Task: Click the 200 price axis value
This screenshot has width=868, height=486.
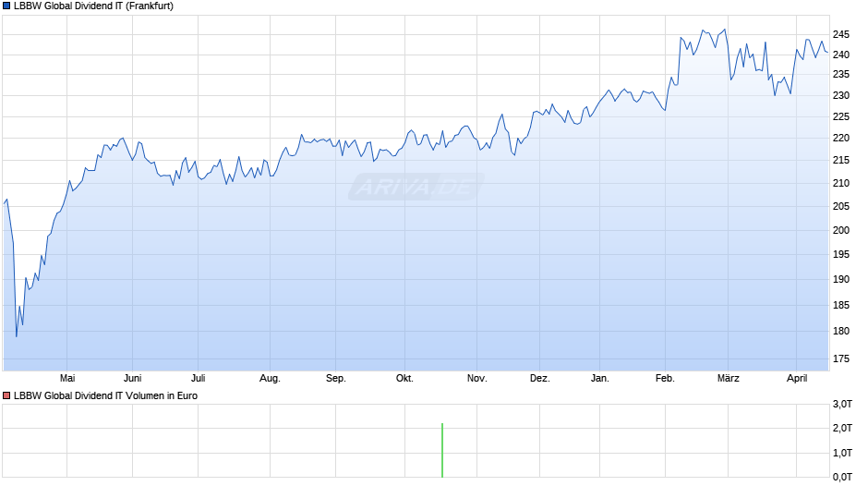Action: pos(841,230)
